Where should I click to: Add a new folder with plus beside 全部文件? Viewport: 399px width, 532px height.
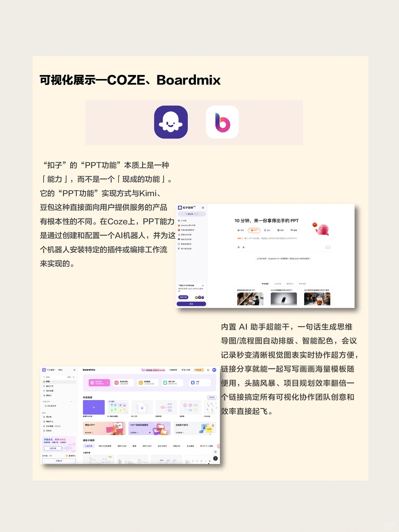[x=71, y=402]
